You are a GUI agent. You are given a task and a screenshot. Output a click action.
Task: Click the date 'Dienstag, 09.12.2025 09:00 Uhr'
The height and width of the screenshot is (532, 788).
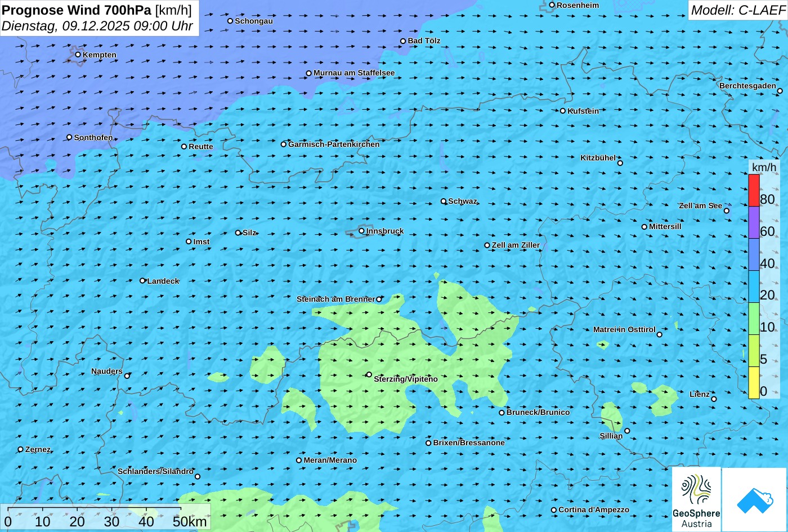[x=97, y=26]
